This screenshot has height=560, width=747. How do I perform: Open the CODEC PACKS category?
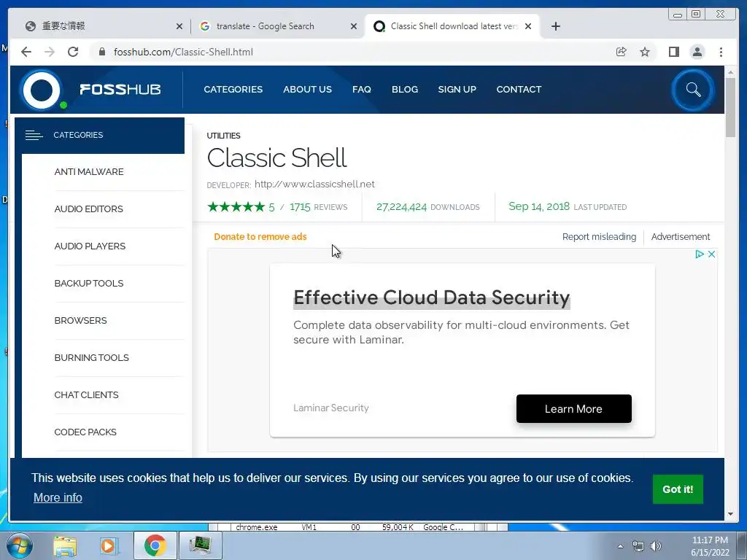(85, 432)
